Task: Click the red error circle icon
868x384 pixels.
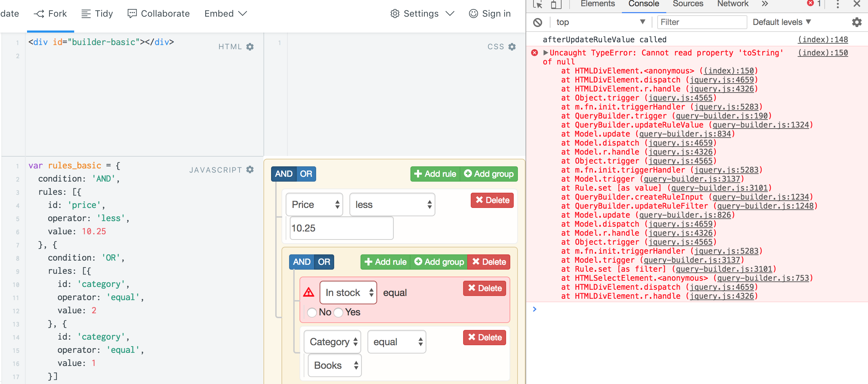Action: [535, 53]
